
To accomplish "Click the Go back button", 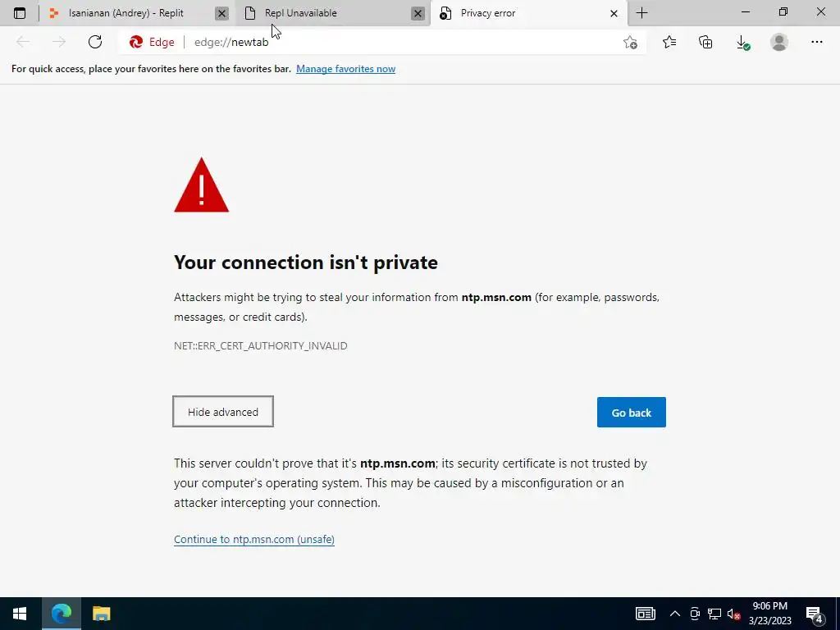I will pos(631,412).
